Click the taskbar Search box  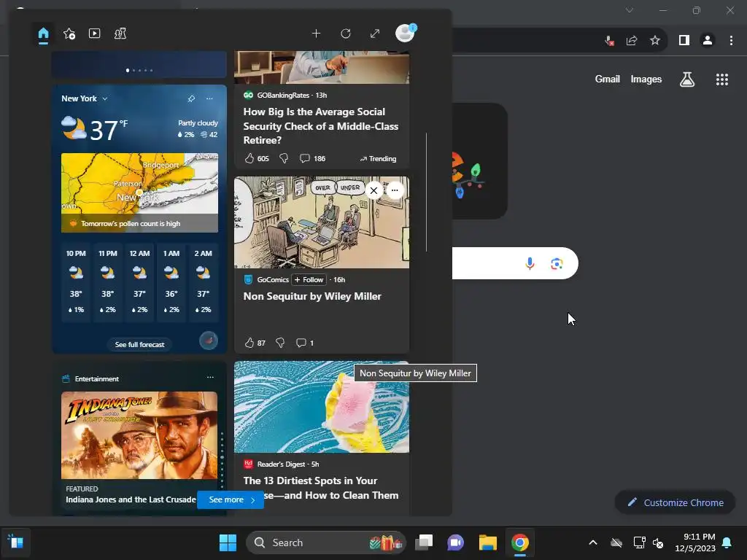click(x=326, y=542)
